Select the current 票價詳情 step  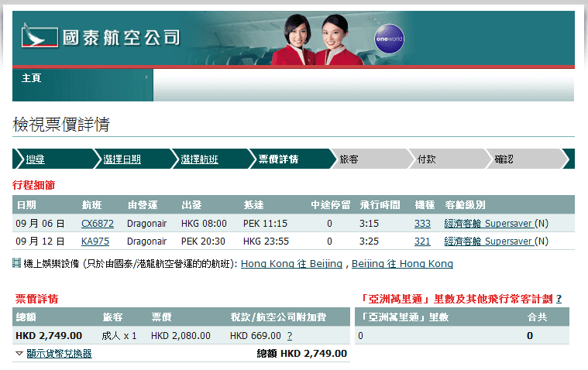click(278, 159)
